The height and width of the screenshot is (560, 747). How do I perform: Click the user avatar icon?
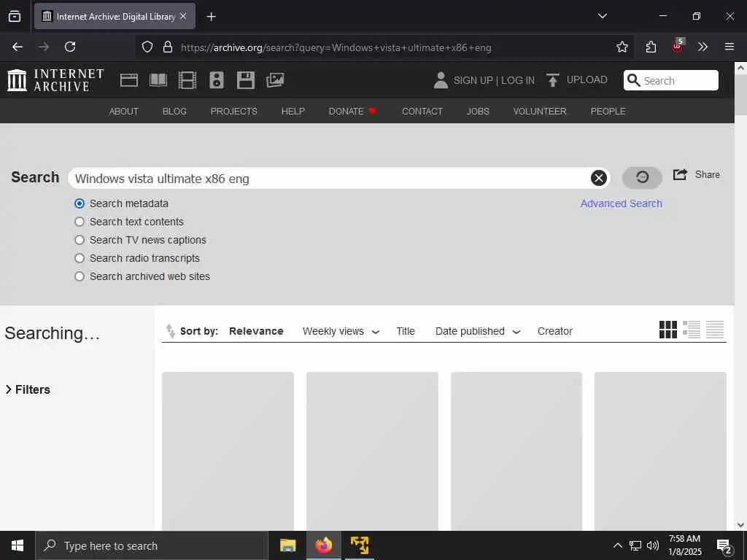point(441,80)
